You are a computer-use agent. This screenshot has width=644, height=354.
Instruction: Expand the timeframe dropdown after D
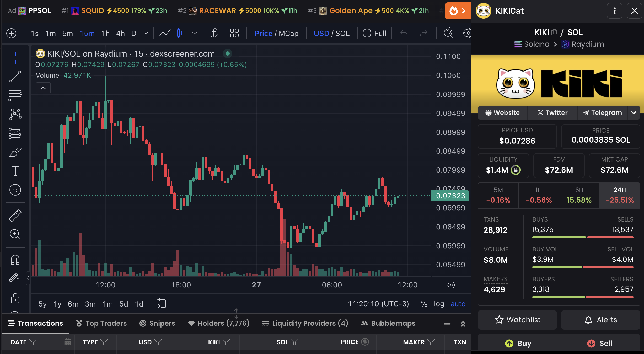point(146,33)
